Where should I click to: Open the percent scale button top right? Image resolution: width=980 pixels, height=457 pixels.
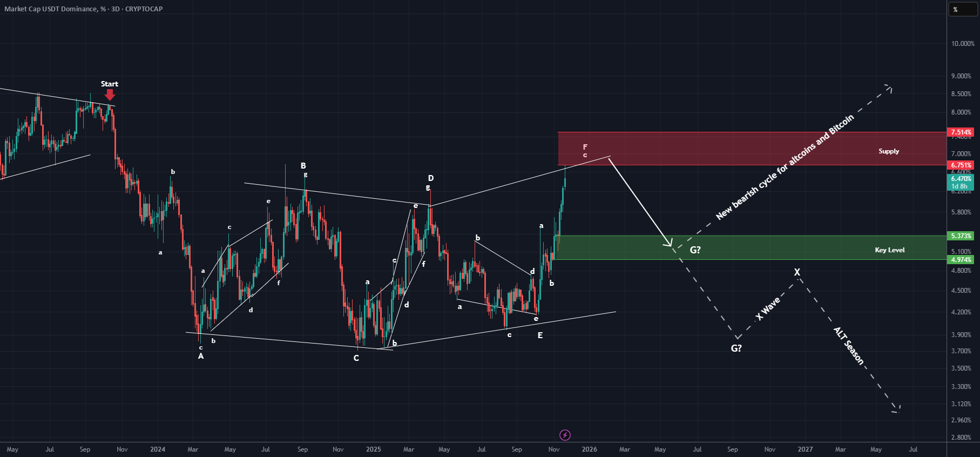coord(963,9)
